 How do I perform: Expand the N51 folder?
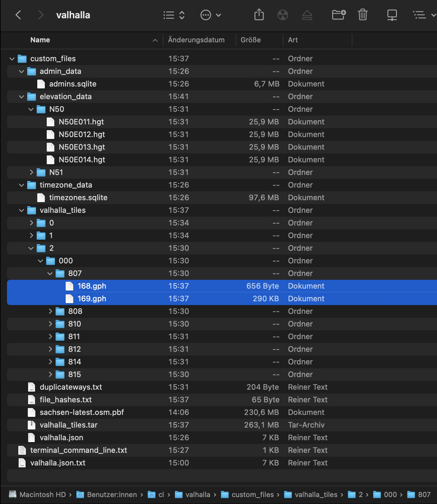tap(31, 172)
